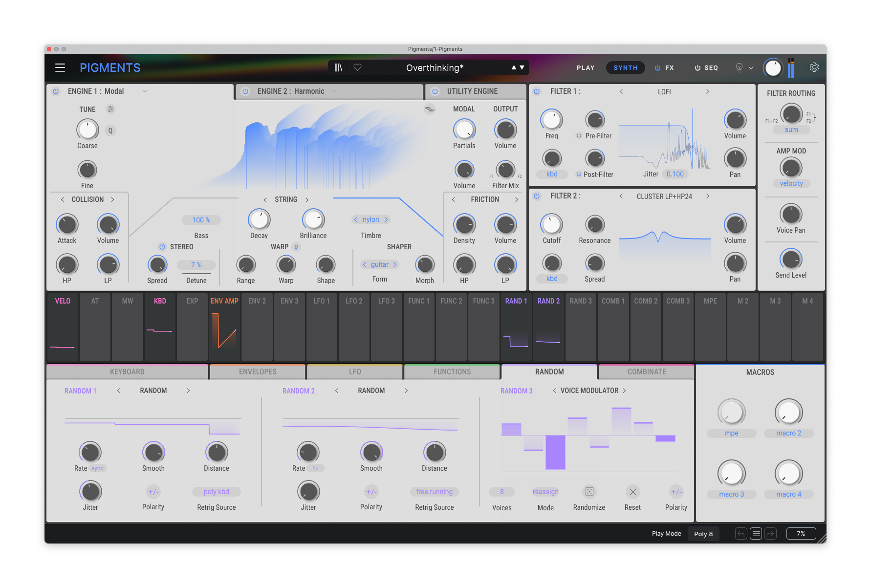
Task: Open the Poly 8 play mode dropdown
Action: 703,534
